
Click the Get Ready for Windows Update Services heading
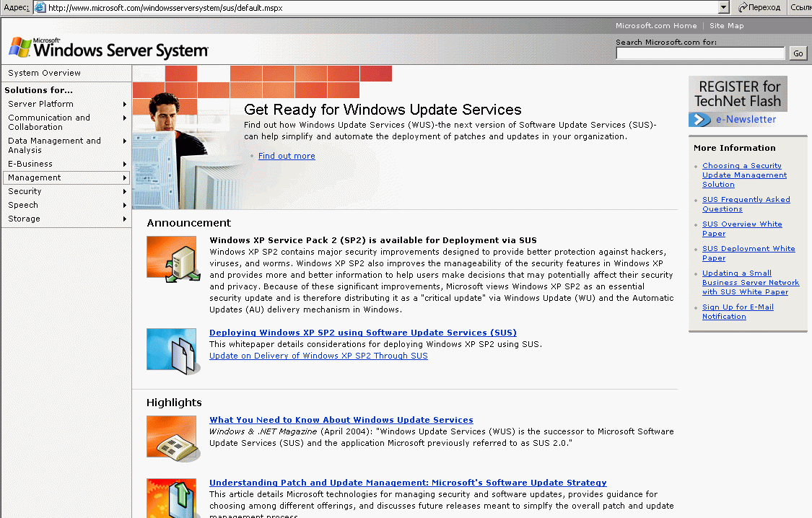383,110
